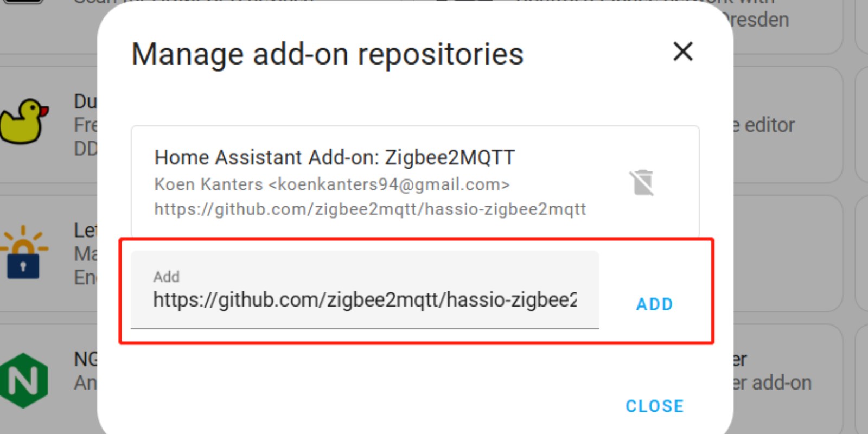
Task: Click the Koen Kanters maintainer email line
Action: [332, 184]
